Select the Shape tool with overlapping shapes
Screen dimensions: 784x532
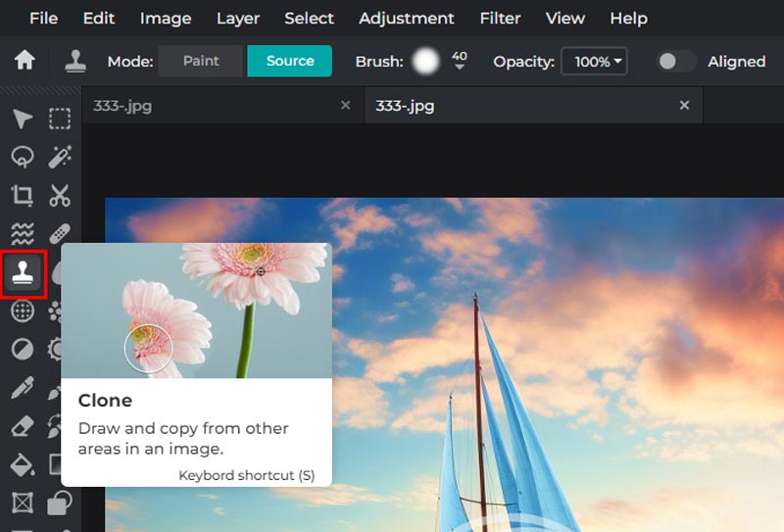[60, 503]
